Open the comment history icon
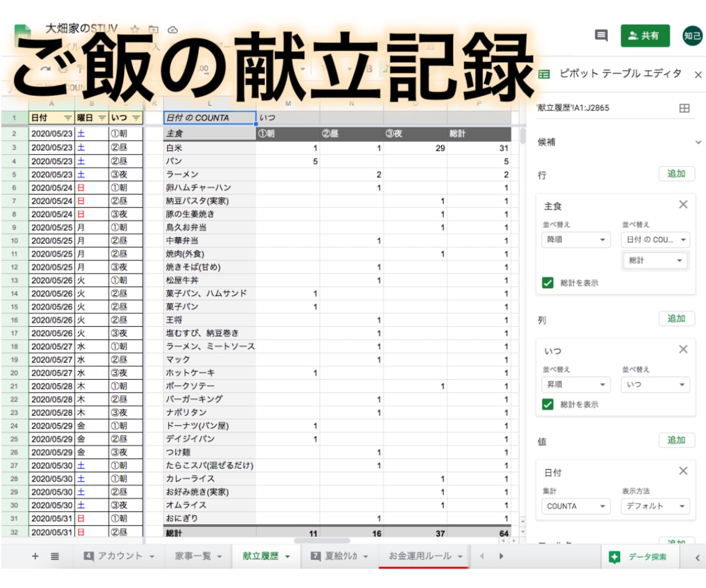The height and width of the screenshot is (588, 706). pos(601,36)
